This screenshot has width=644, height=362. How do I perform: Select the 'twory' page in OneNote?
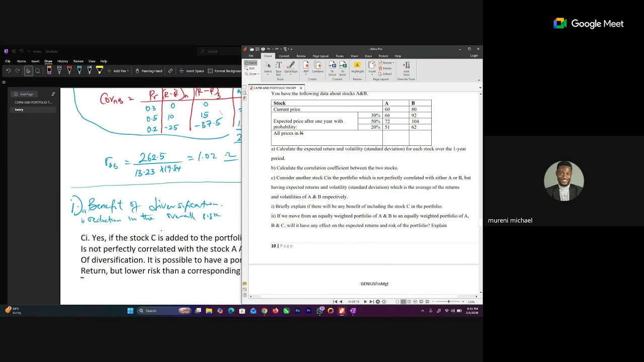(x=33, y=110)
